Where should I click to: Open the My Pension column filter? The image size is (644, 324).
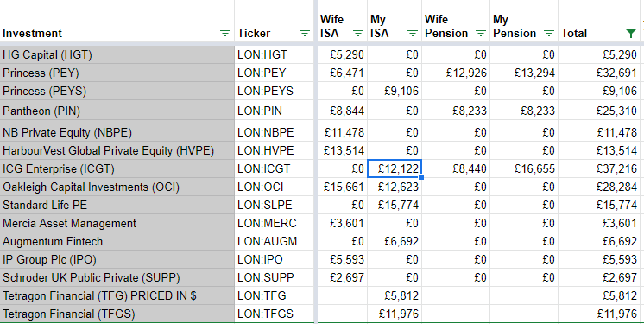[549, 34]
